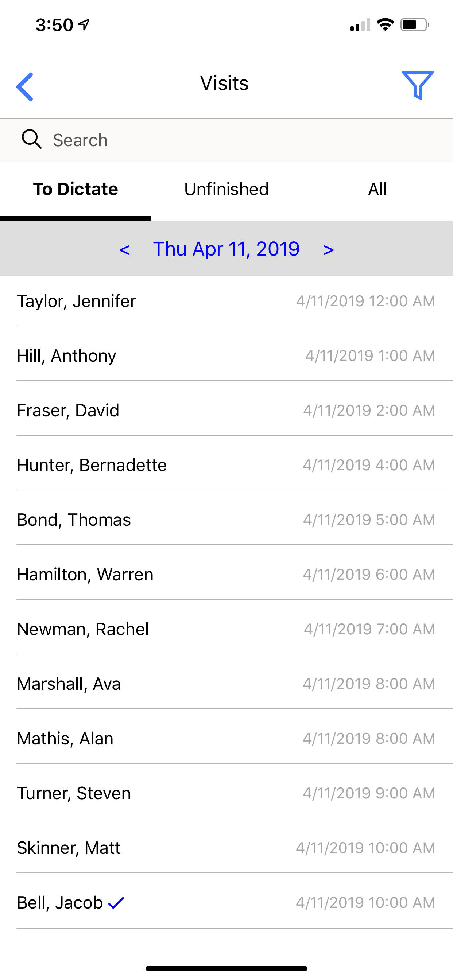Open the Thu Apr 11, 2019 date picker
Viewport: 453px width, 980px height.
tap(226, 249)
